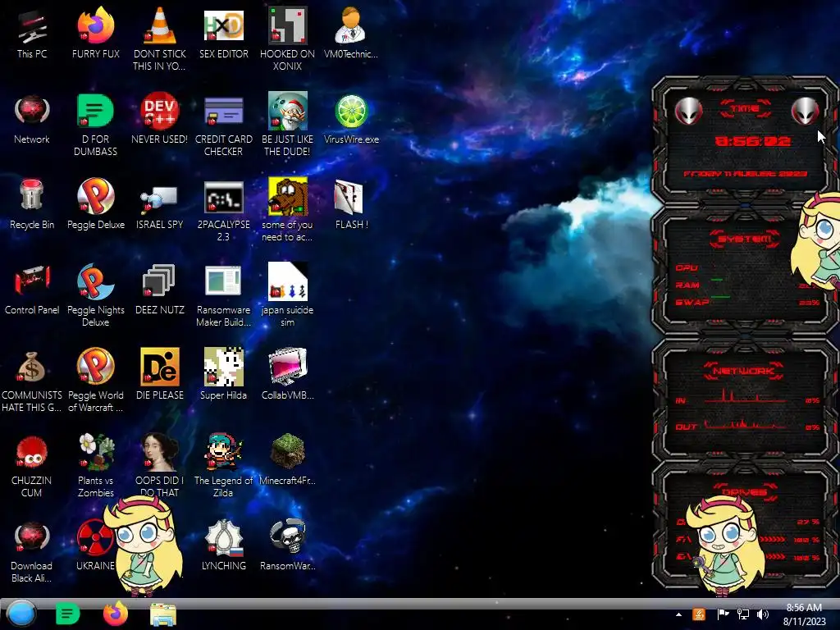Show hidden tray icons arrow

pos(678,614)
